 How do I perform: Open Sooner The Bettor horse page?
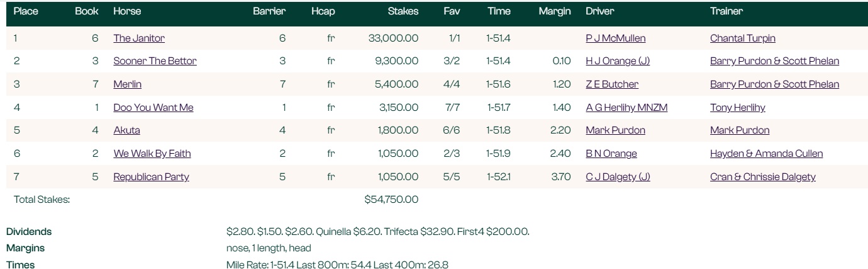(155, 61)
